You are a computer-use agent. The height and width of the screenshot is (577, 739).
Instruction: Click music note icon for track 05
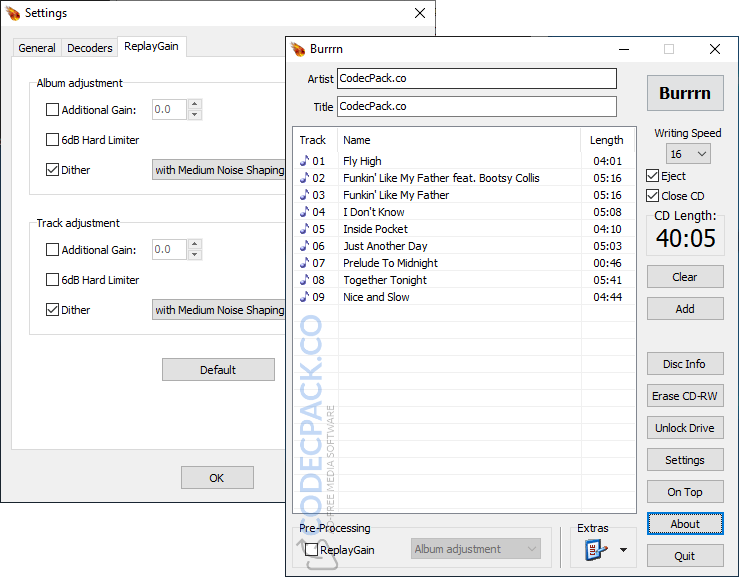click(305, 228)
